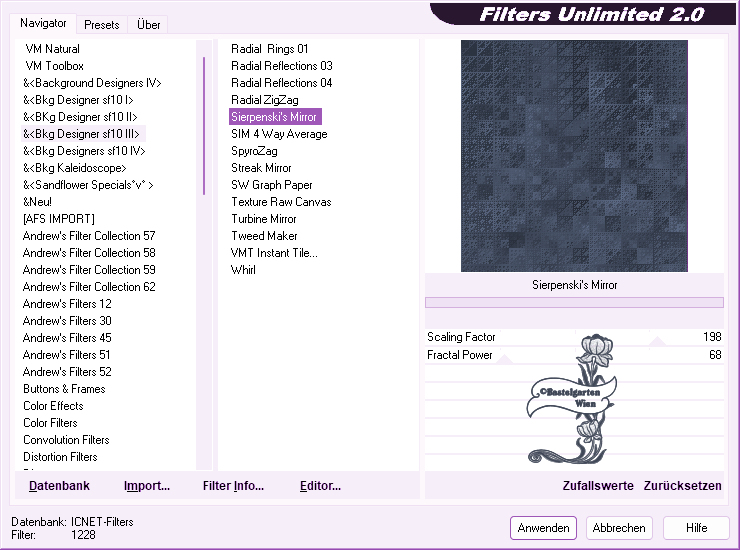
Task: Select Andrew's Filters 52 category
Action: point(67,372)
